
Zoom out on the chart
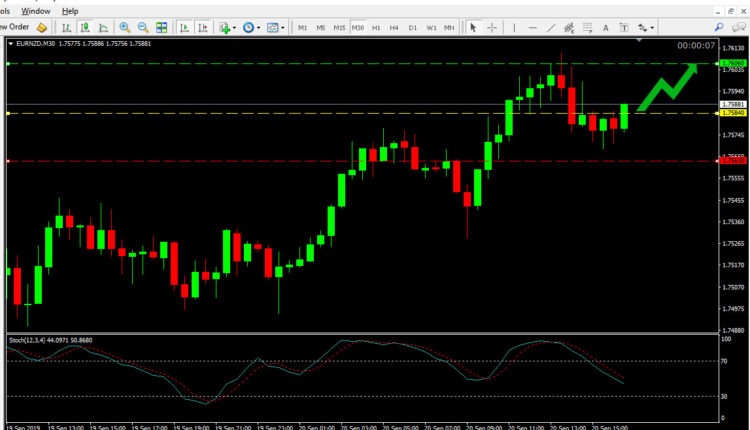[x=143, y=28]
